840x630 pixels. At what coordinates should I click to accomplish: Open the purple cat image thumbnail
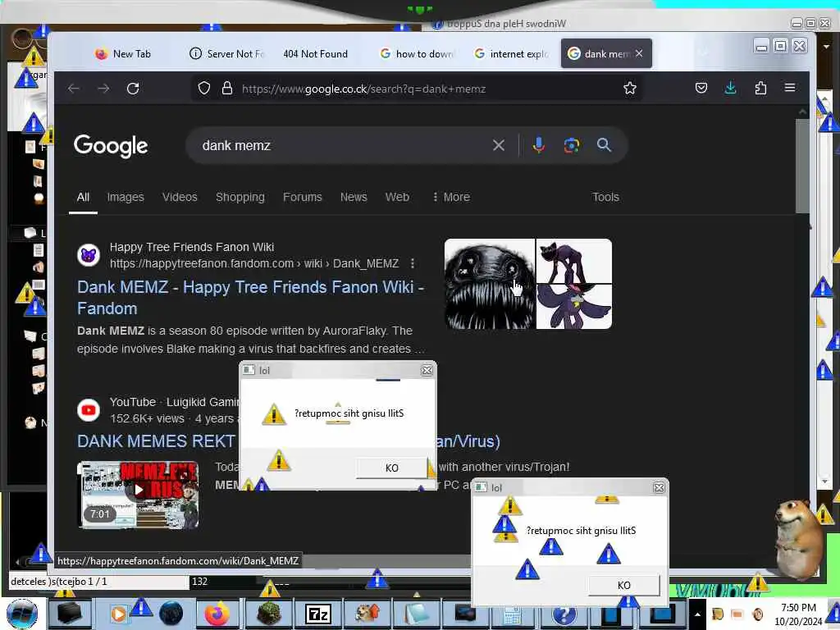[x=573, y=261]
